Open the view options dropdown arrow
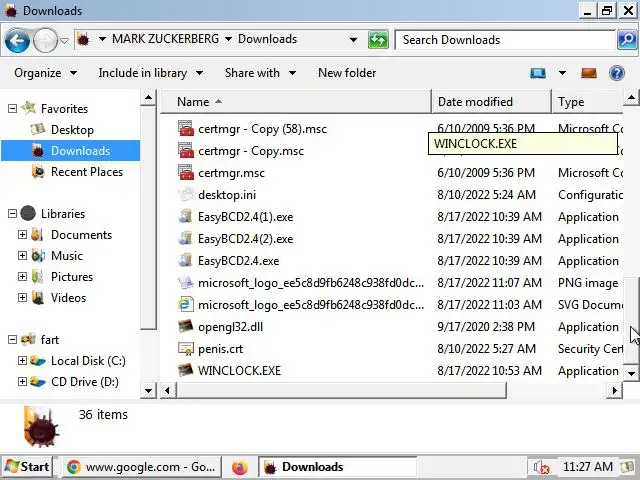640x480 pixels. 562,73
